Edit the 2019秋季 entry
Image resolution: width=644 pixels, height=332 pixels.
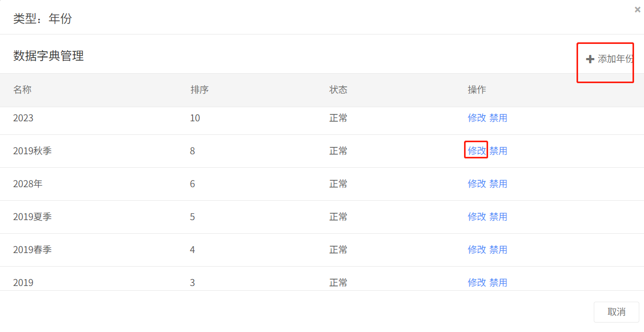[x=477, y=151]
